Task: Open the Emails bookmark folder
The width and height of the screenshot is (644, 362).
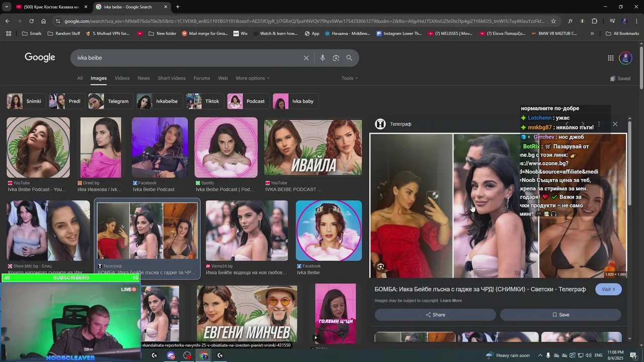Action: [32, 34]
